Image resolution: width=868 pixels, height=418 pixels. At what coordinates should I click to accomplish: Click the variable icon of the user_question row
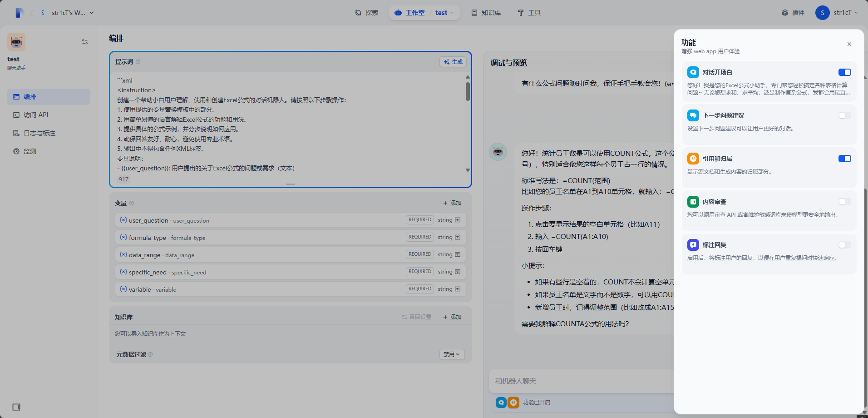point(123,220)
